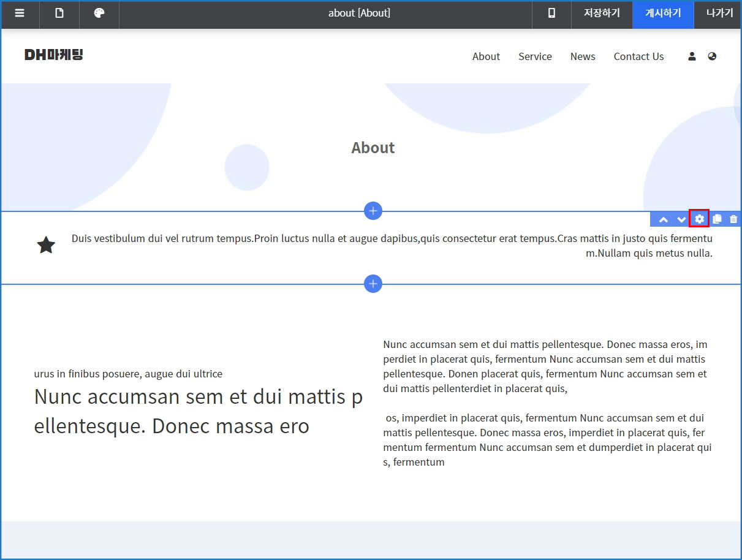Switch to mobile preview mode

[551, 13]
